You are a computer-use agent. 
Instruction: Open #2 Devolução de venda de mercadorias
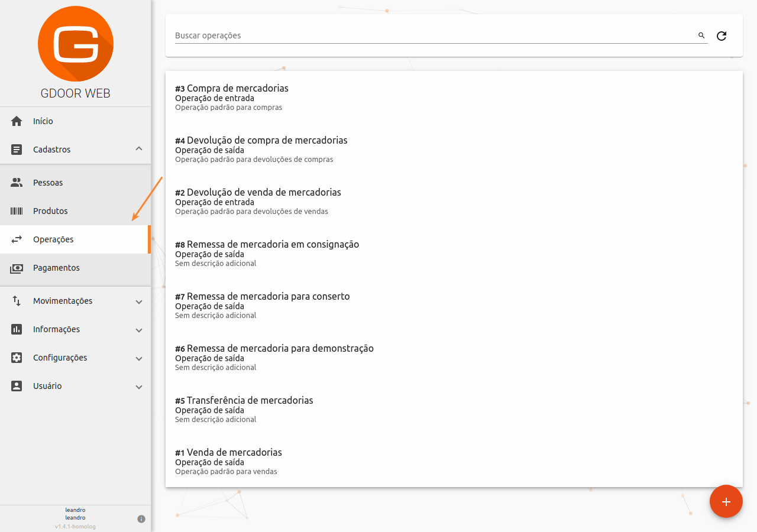(454, 201)
